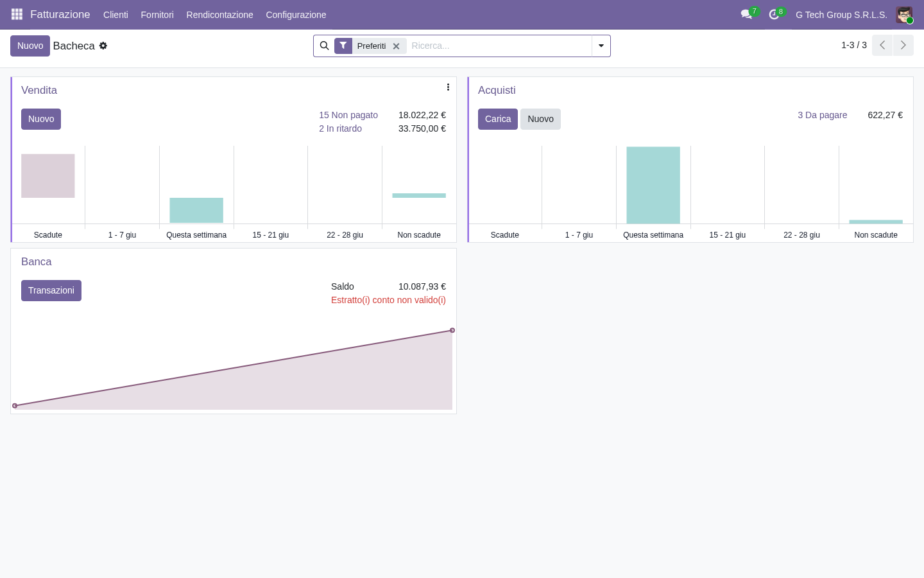The height and width of the screenshot is (578, 924).
Task: Remove the Preferiti filter with the X
Action: point(397,46)
